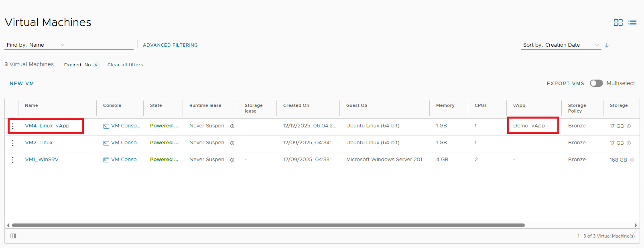Select 4 GB memory cell
This screenshot has width=644, height=248.
coord(442,160)
